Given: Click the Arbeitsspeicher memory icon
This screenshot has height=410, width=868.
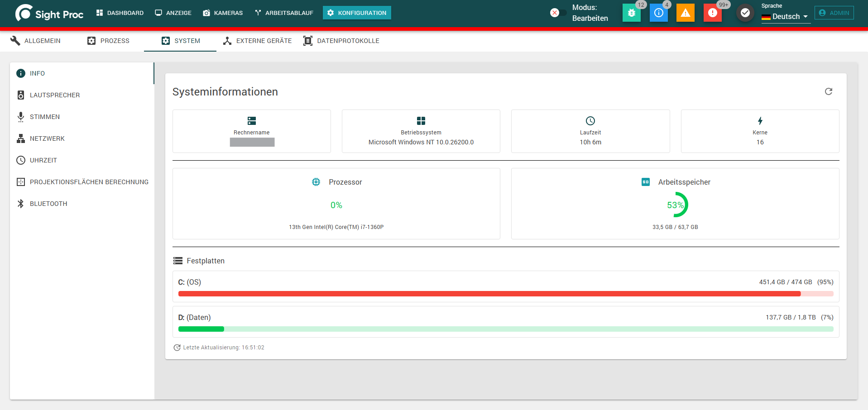Looking at the screenshot, I should point(646,182).
